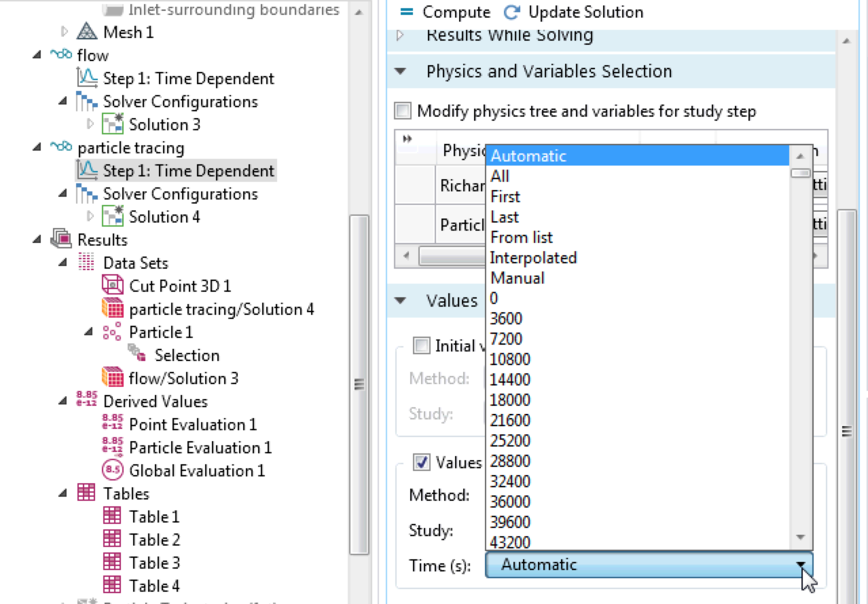868x604 pixels.
Task: Enable Modify physics tree and variables checkbox
Action: tap(403, 111)
